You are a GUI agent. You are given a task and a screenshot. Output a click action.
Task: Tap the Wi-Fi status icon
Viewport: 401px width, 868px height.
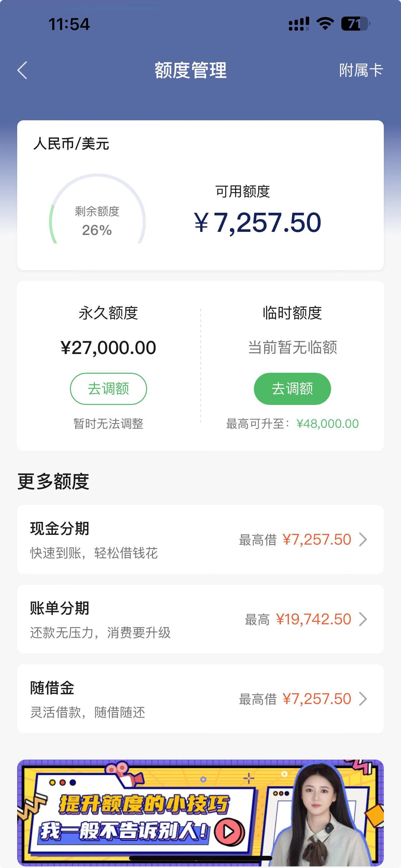pyautogui.click(x=325, y=24)
